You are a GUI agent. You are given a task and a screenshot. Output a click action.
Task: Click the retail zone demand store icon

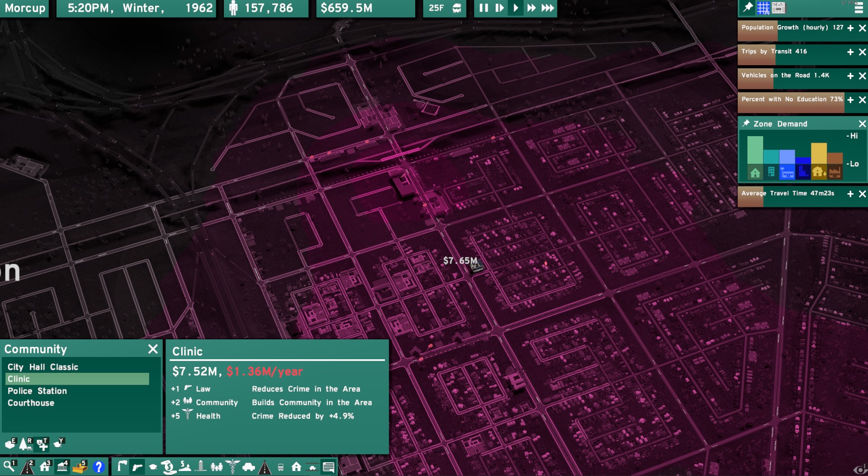[787, 172]
